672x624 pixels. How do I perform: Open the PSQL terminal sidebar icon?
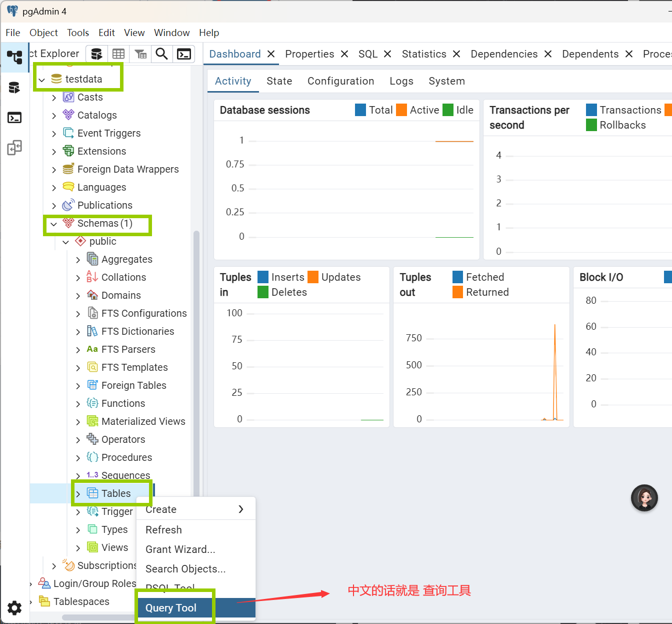click(x=14, y=118)
